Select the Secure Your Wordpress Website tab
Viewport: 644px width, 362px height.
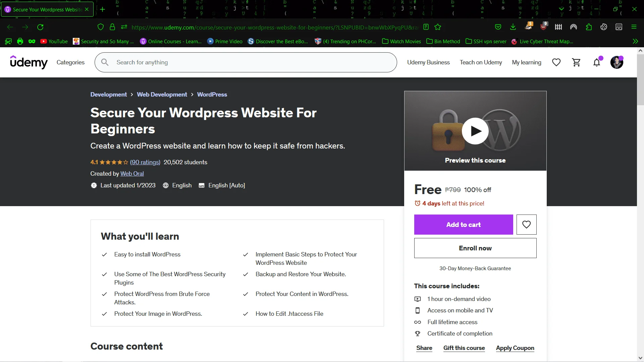[x=47, y=9]
